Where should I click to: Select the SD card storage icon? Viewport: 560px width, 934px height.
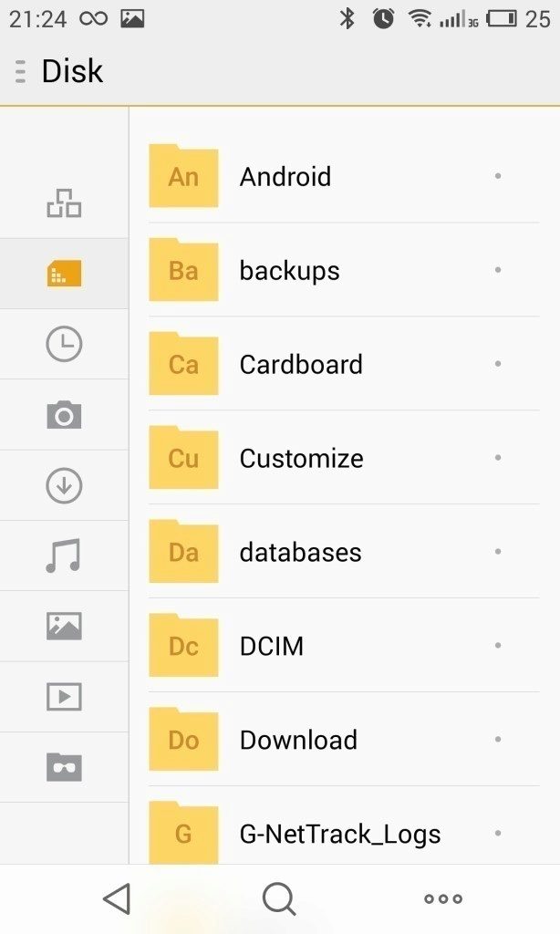(64, 273)
